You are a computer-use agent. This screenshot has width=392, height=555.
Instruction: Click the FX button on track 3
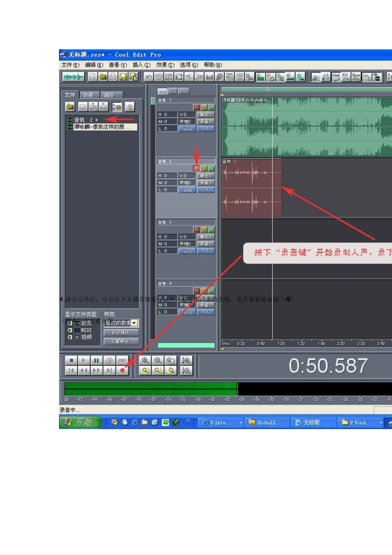[x=205, y=251]
